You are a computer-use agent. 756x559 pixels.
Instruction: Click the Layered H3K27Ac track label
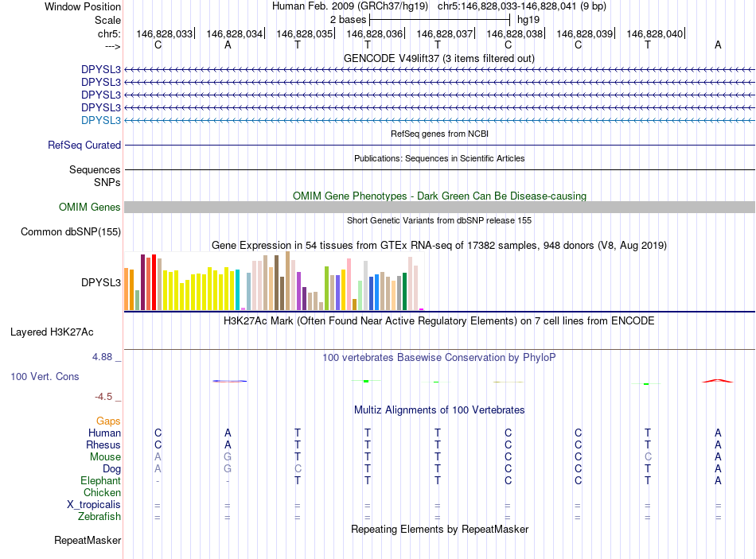click(52, 332)
